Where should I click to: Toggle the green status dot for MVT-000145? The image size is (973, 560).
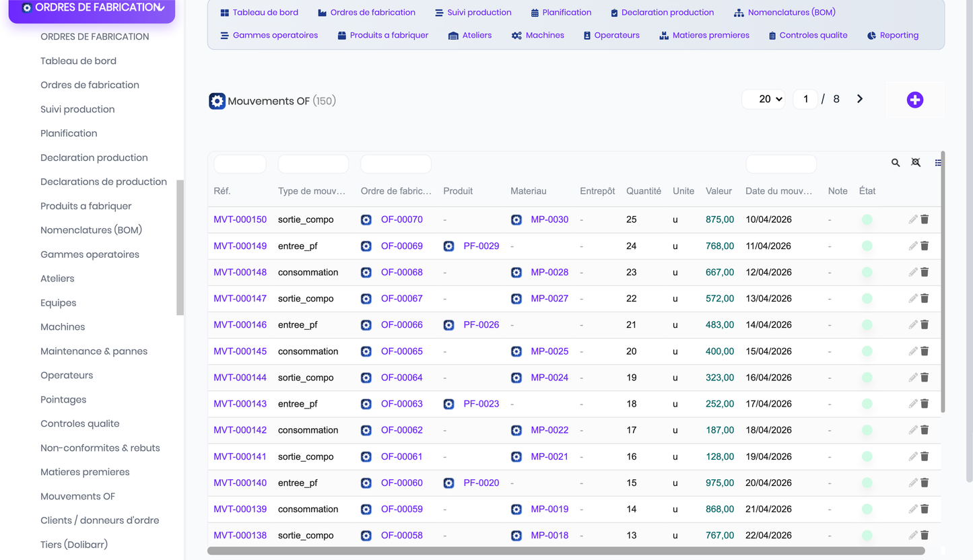(867, 351)
